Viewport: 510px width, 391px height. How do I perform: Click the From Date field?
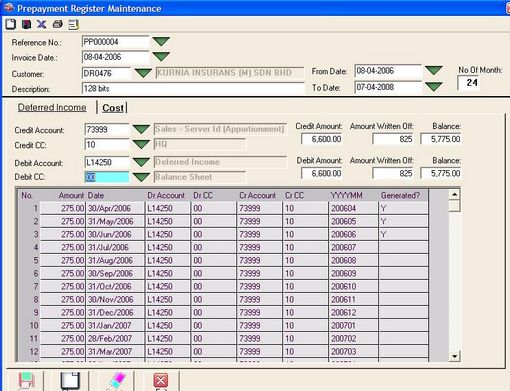click(x=388, y=71)
